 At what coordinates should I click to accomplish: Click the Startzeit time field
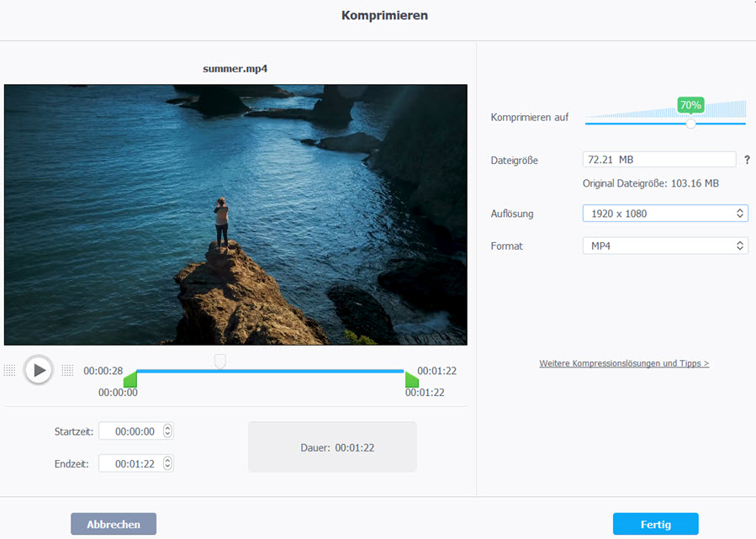coord(130,431)
